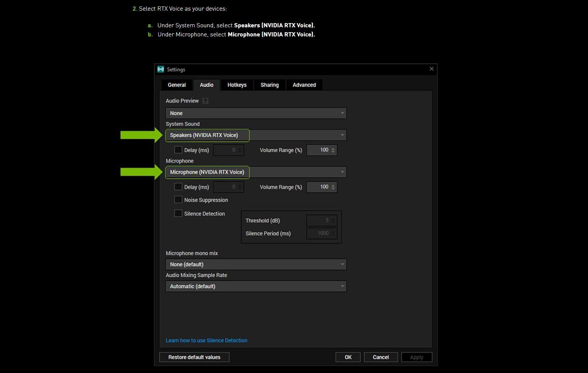Click the XSplit logo icon in Settings title bar
This screenshot has width=588, height=373.
161,69
